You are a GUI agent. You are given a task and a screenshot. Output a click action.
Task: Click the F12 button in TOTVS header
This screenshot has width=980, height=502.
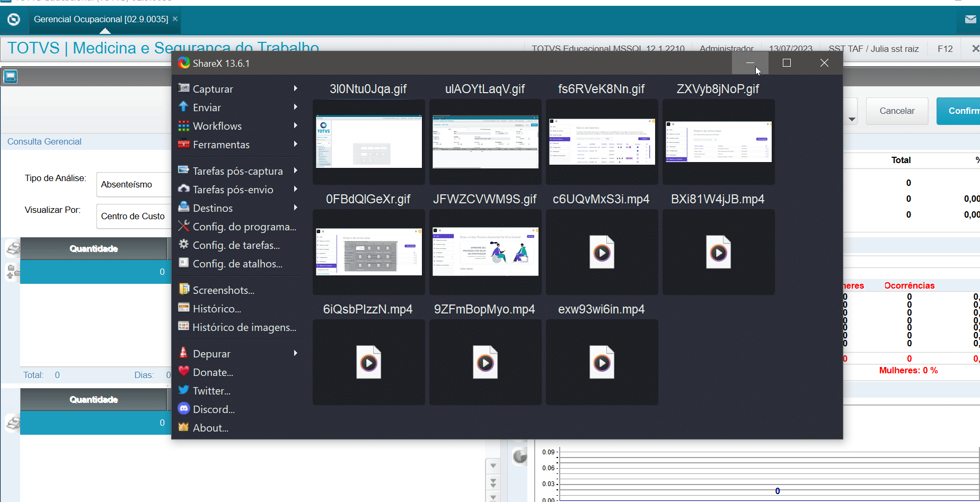[945, 49]
